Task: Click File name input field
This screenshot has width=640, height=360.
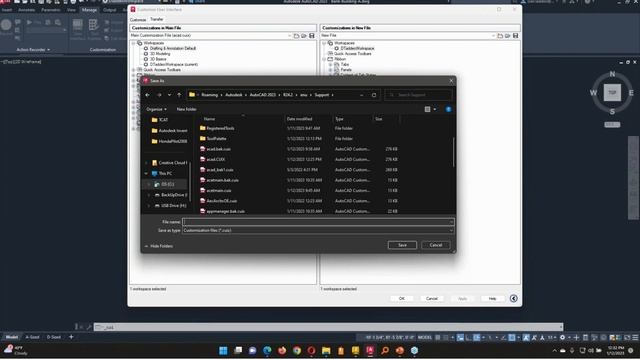Action: click(x=318, y=222)
